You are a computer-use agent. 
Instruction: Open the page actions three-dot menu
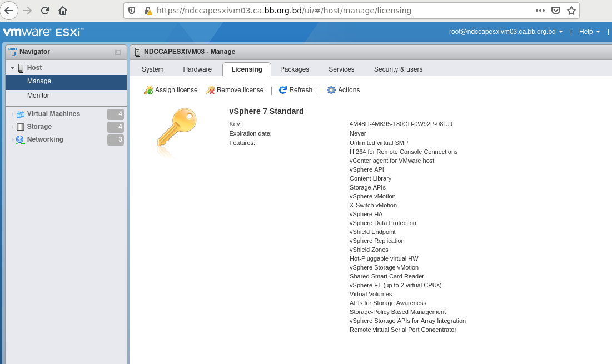tap(540, 11)
